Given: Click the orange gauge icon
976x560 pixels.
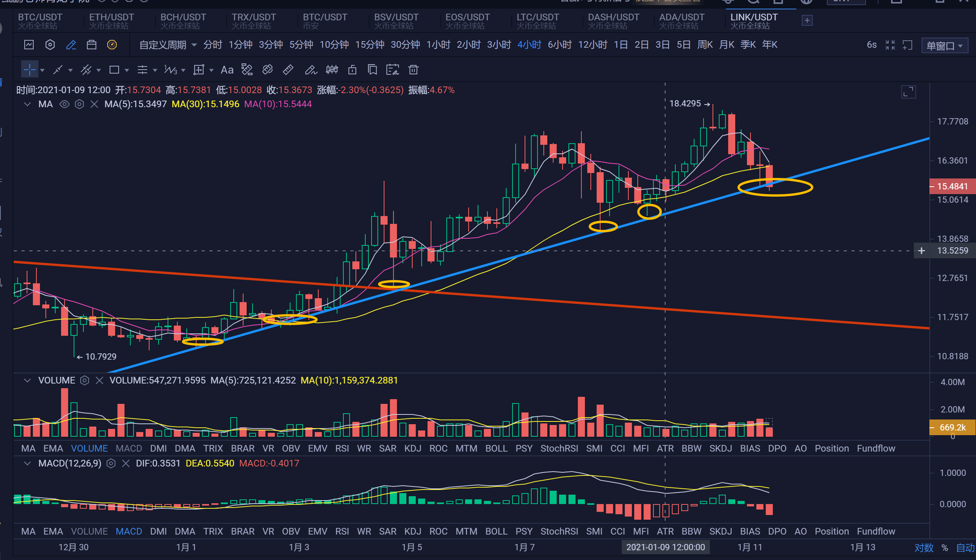Looking at the screenshot, I should pyautogui.click(x=112, y=45).
